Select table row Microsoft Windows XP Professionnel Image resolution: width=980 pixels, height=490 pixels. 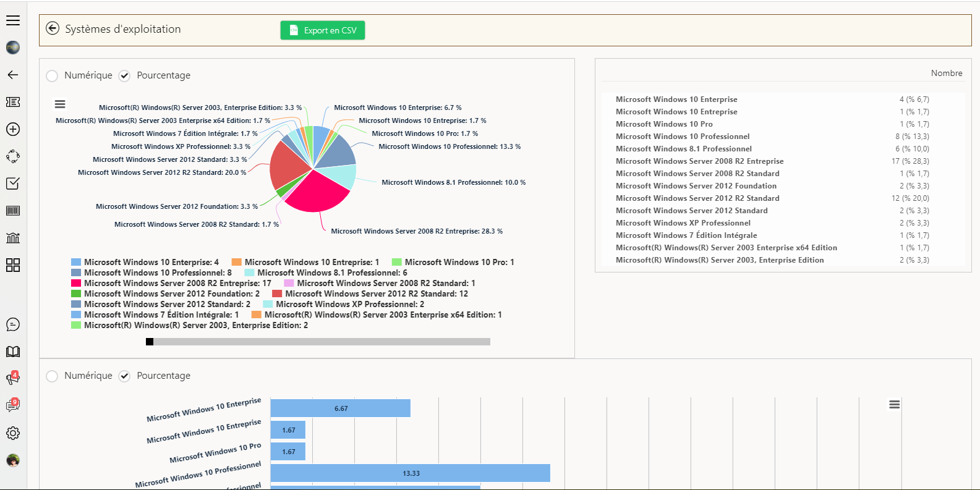point(783,222)
